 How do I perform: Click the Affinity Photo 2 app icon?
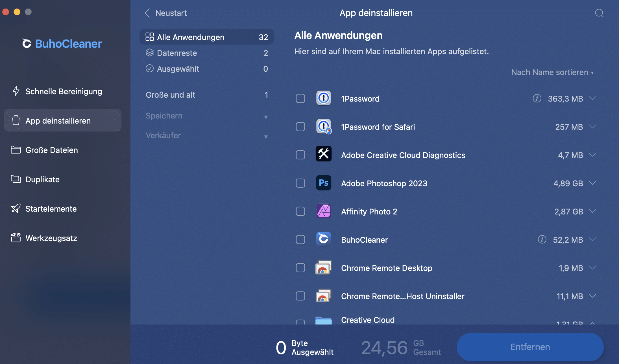pos(324,211)
